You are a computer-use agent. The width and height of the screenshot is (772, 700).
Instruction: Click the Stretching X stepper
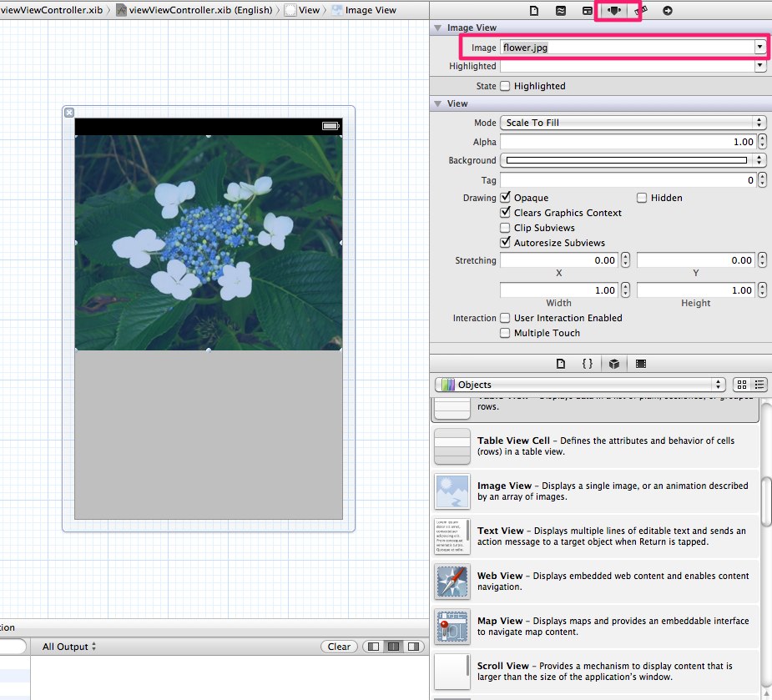(x=625, y=260)
